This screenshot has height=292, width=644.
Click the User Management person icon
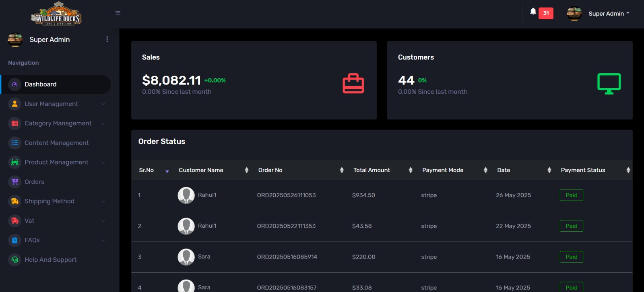[x=15, y=104]
